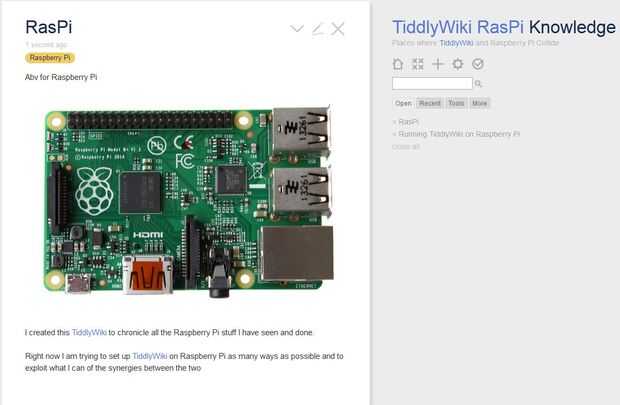Open control panel gear icon
620x405 pixels.
click(458, 64)
